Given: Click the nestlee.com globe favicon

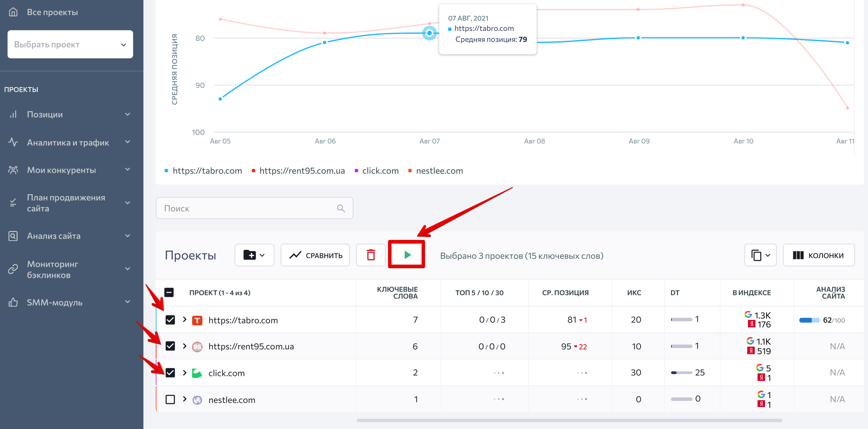Looking at the screenshot, I should click(197, 400).
